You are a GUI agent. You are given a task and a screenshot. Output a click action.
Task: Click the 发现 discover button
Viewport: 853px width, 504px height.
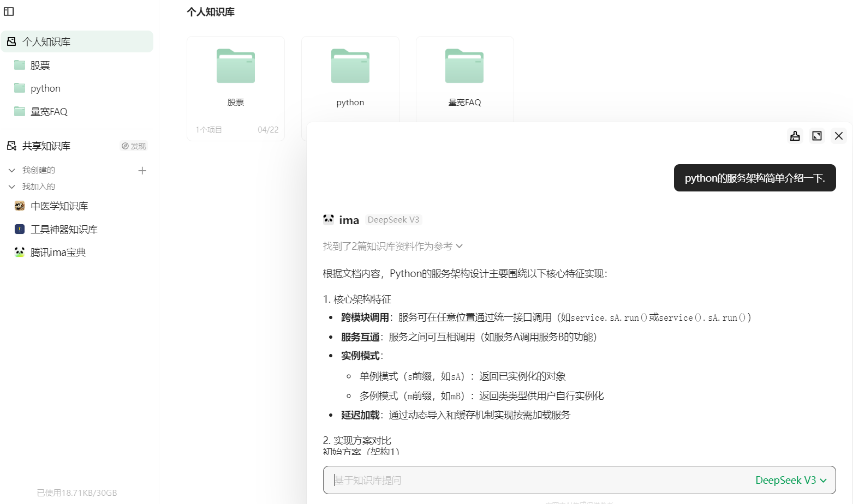tap(134, 146)
